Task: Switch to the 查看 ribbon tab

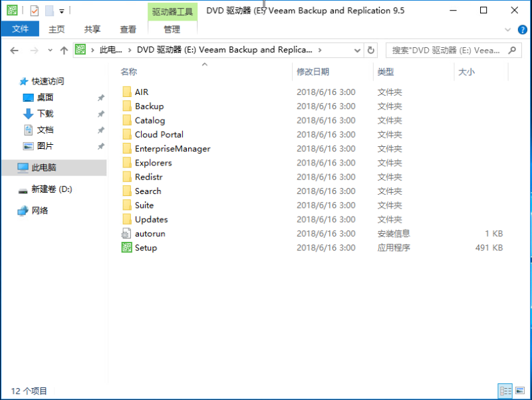Action: click(x=128, y=29)
